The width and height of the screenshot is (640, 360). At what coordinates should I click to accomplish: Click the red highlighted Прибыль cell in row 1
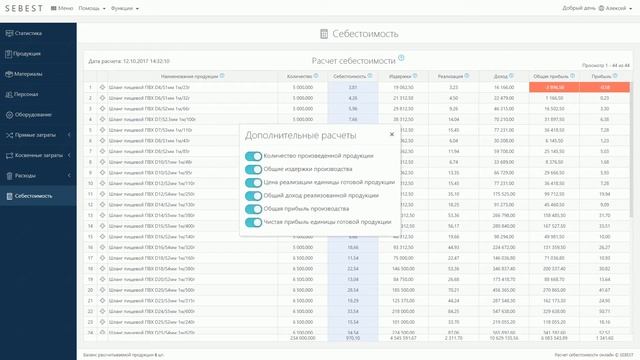604,87
